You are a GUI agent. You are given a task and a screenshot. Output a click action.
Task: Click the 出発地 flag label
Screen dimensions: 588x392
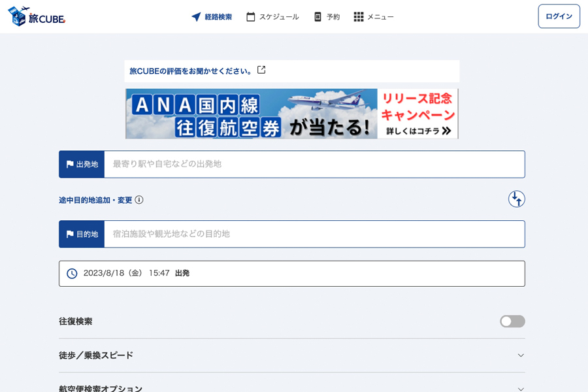tap(82, 164)
